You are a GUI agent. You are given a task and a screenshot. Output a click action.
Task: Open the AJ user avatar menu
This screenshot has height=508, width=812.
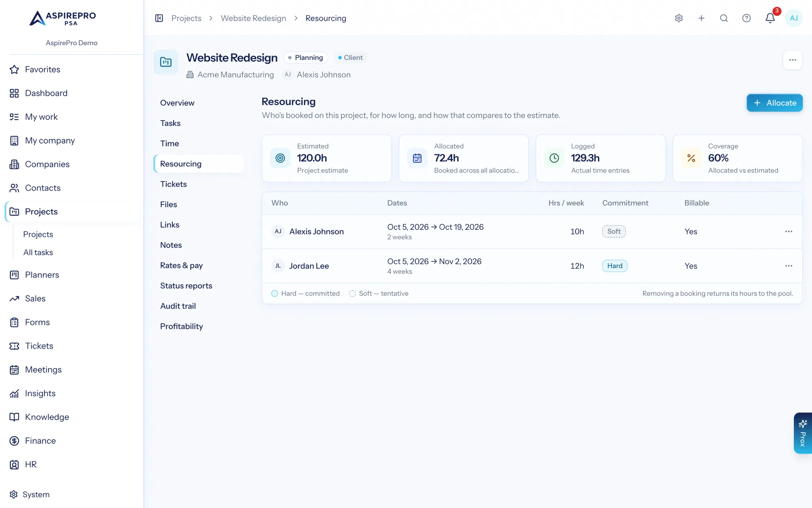pos(794,18)
